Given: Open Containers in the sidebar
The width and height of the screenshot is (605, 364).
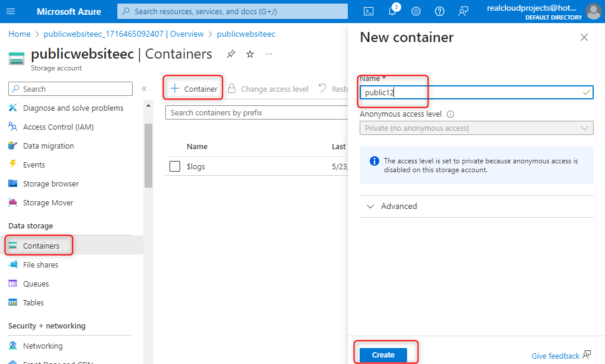Looking at the screenshot, I should tap(41, 246).
